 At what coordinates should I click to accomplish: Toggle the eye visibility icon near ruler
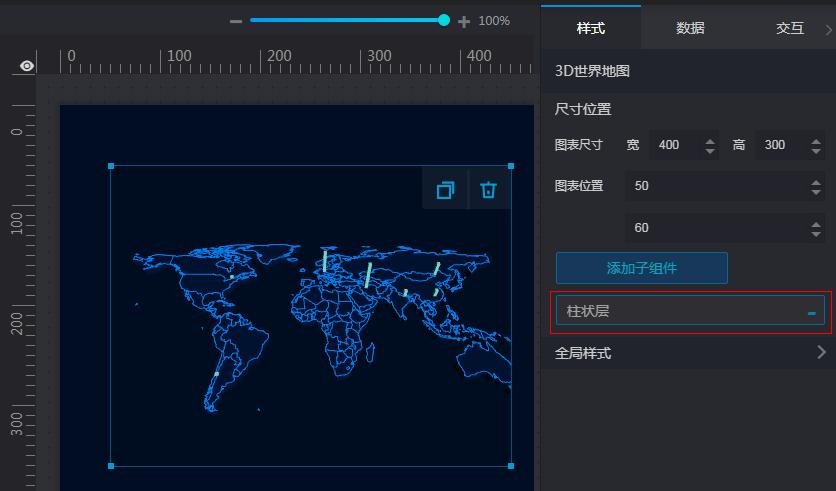pyautogui.click(x=27, y=66)
